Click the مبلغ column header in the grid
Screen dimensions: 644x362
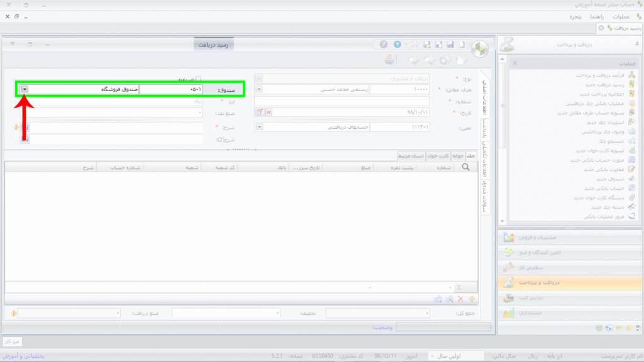pos(347,167)
